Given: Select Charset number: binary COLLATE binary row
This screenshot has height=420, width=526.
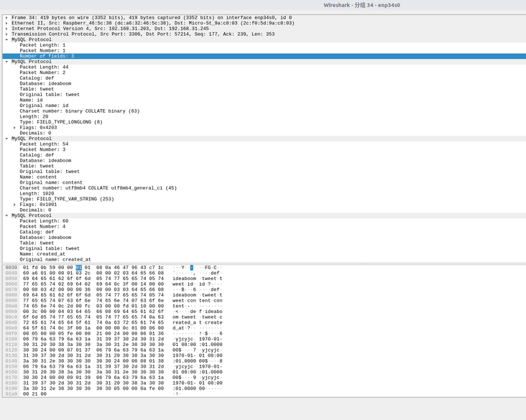Looking at the screenshot, I should coord(79,111).
